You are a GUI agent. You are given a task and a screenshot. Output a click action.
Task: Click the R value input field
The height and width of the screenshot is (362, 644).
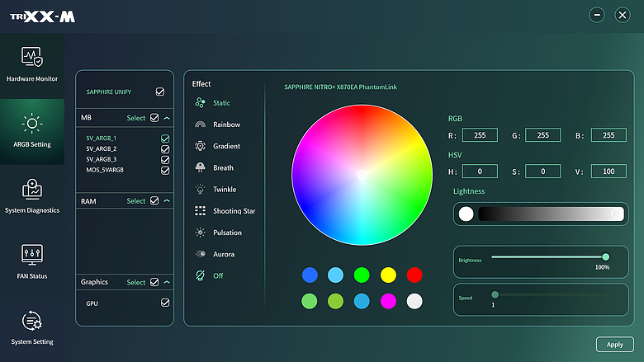(480, 135)
